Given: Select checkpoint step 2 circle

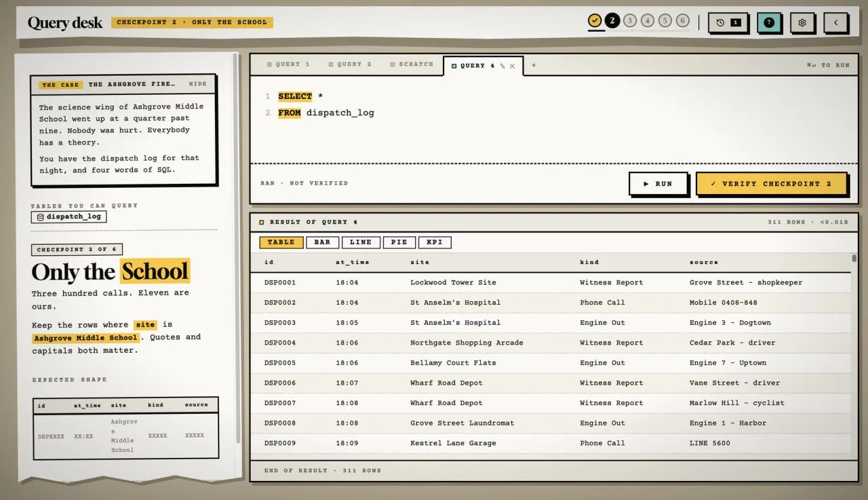Looking at the screenshot, I should point(612,21).
